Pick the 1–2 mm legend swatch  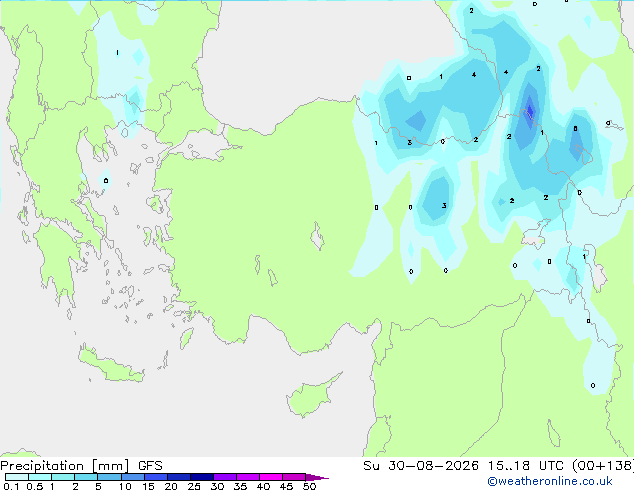[63, 477]
